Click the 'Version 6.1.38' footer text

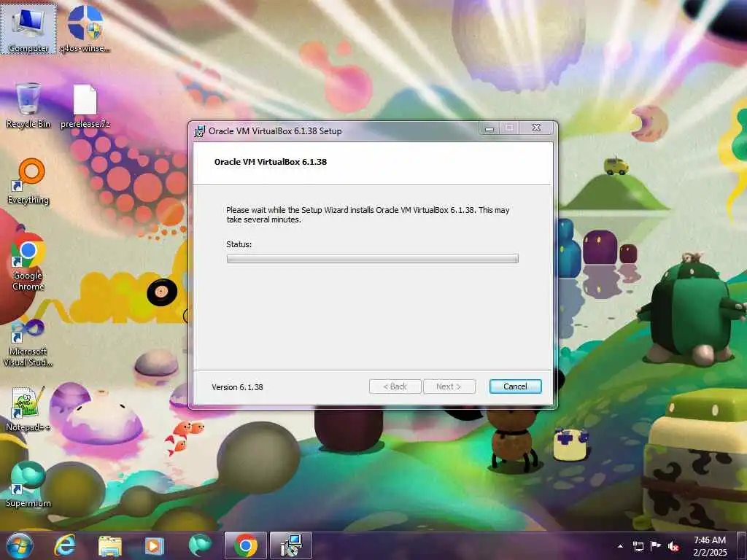pyautogui.click(x=237, y=387)
